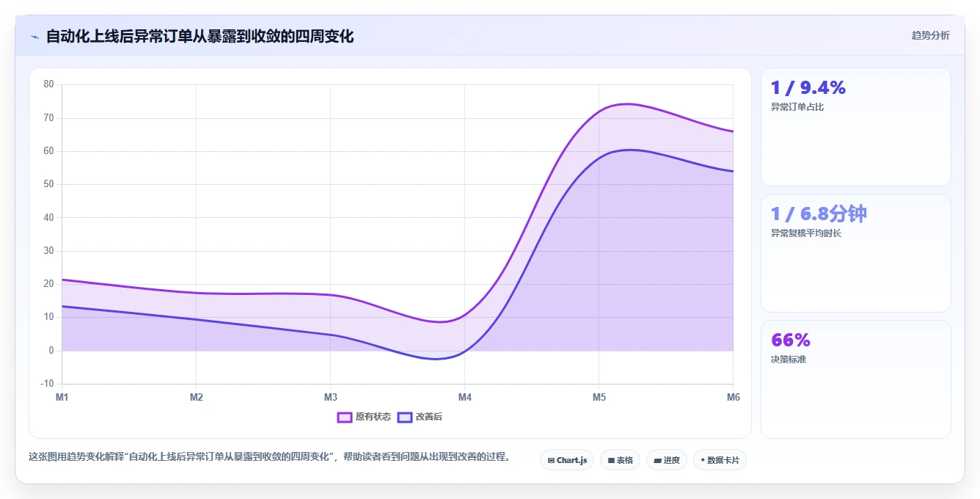
Task: Click the M6 x-axis label
Action: pyautogui.click(x=733, y=397)
